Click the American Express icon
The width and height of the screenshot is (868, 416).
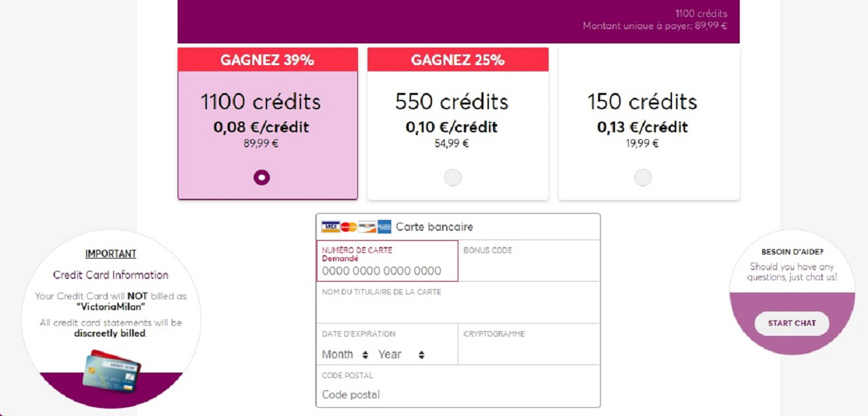coord(384,227)
